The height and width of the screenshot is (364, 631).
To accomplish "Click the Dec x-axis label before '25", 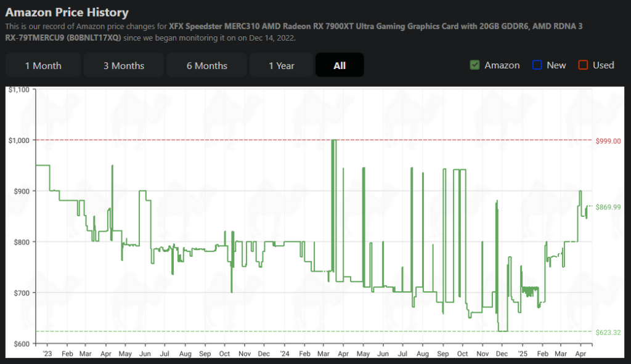I will click(502, 354).
